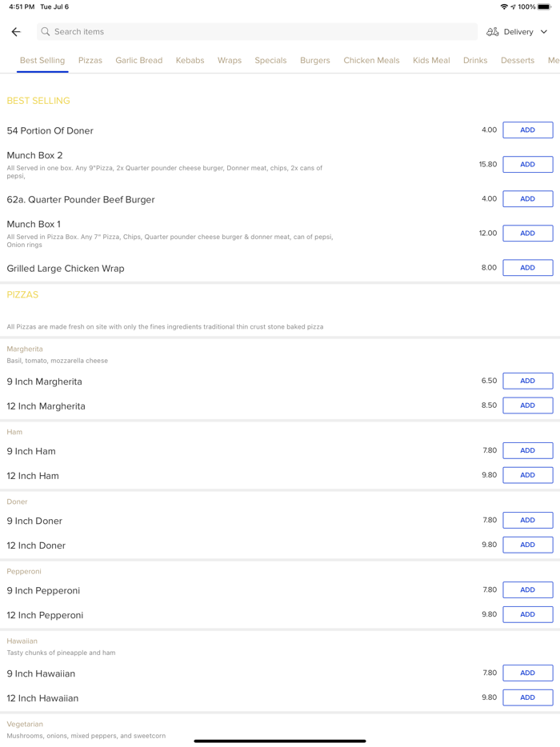Tap the Wi-Fi status icon
Image resolution: width=560 pixels, height=747 pixels.
click(x=504, y=7)
